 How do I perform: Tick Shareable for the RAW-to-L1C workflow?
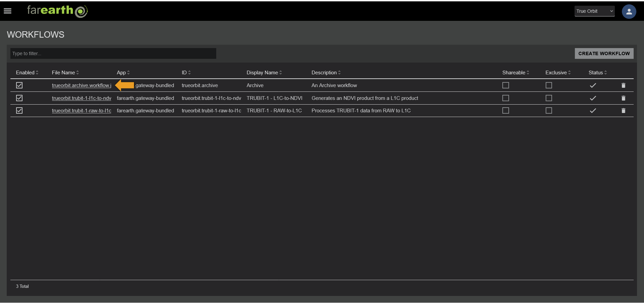505,111
